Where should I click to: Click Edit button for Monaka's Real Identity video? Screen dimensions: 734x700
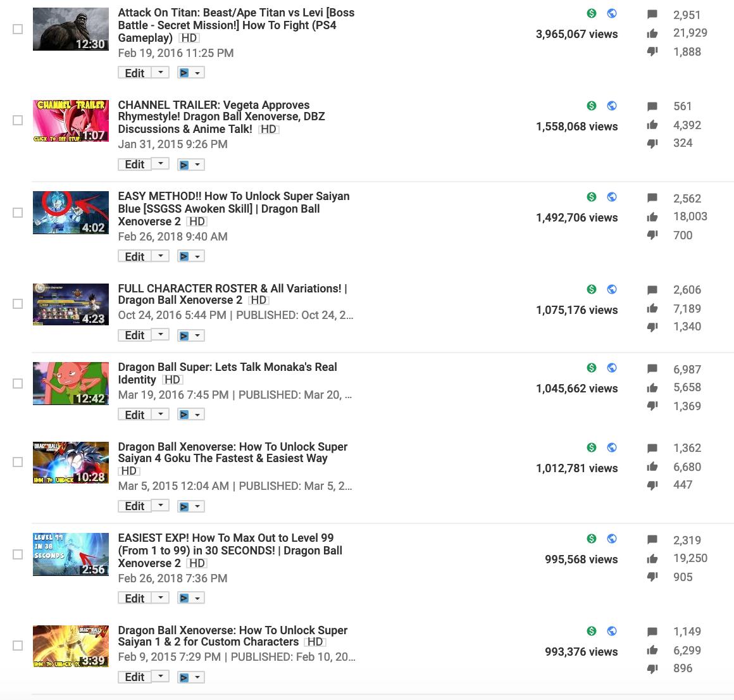pos(135,415)
